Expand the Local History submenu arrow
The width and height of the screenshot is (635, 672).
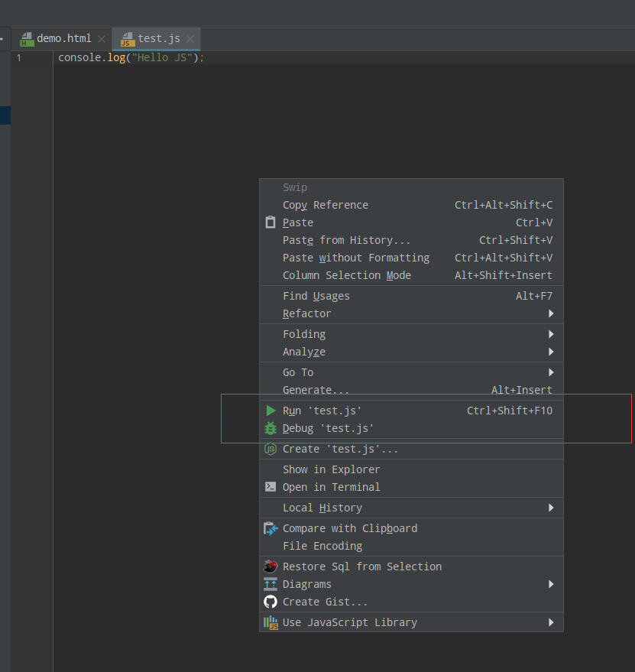click(551, 508)
